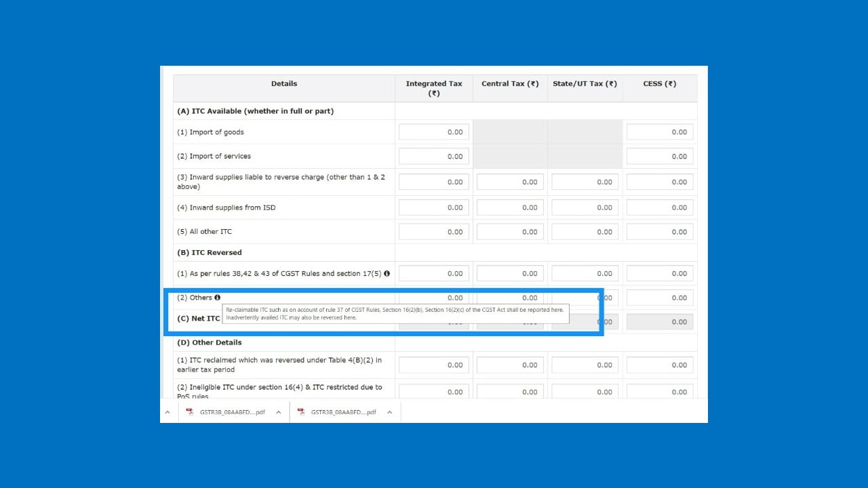This screenshot has width=868, height=488.
Task: Expand options arrow for first GSTR3B download
Action: [278, 412]
